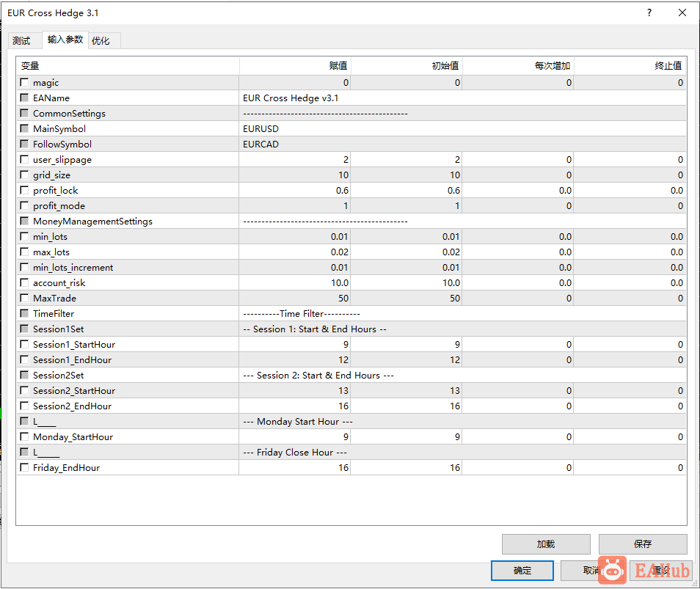Click max_lots assigned value 0.02
700x589 pixels.
coord(295,252)
